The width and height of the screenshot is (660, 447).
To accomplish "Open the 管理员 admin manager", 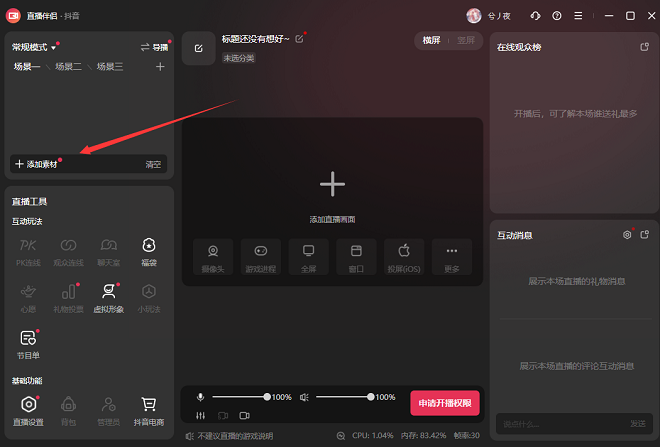I will tap(109, 411).
